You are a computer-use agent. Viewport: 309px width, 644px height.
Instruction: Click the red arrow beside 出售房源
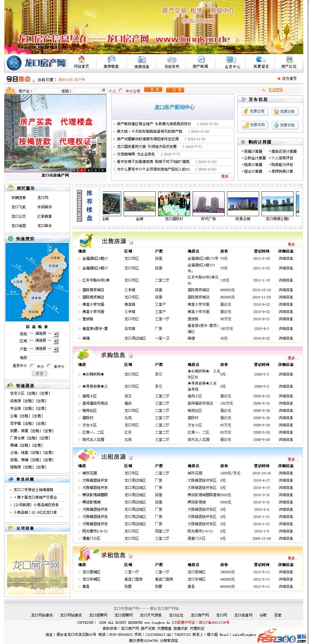point(131,242)
